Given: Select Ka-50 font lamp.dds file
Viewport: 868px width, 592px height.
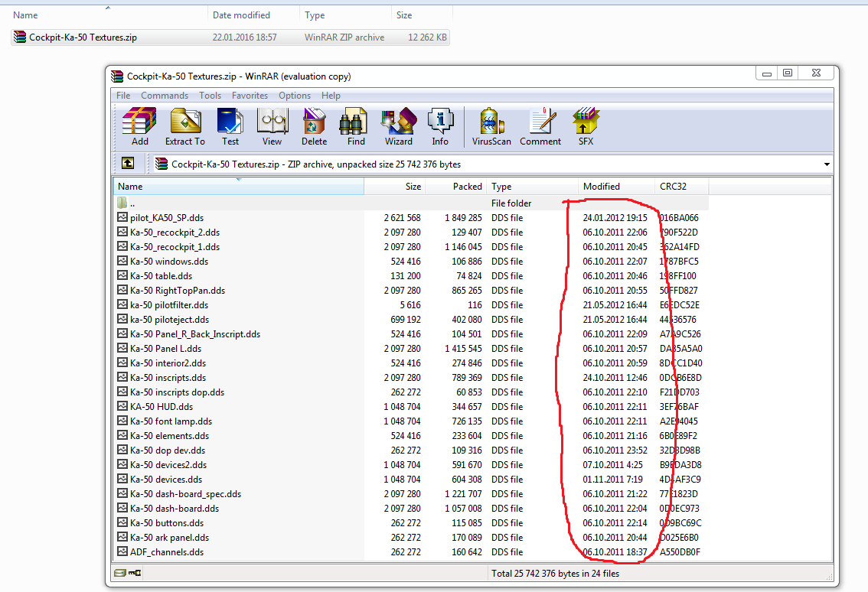Looking at the screenshot, I should [x=171, y=421].
